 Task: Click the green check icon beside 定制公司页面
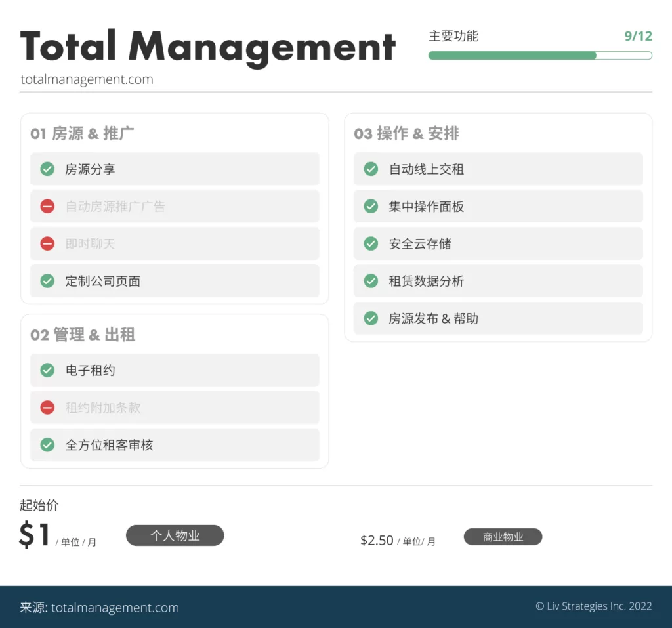click(47, 282)
